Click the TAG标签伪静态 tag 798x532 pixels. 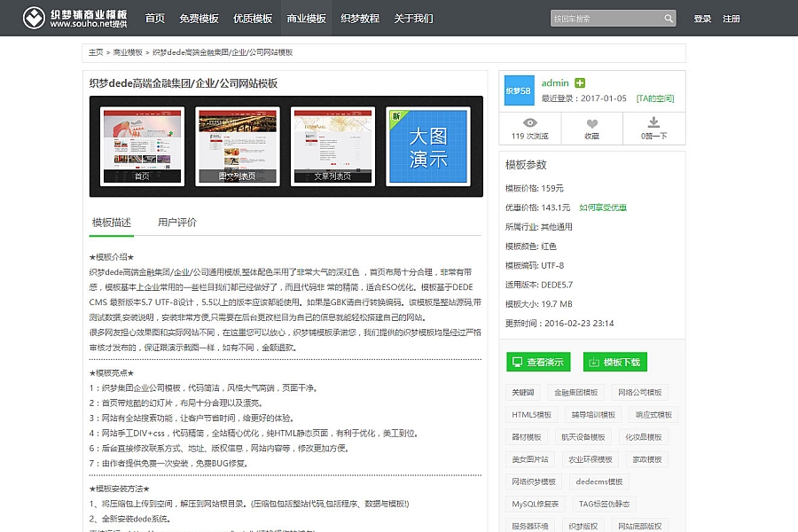(x=604, y=505)
